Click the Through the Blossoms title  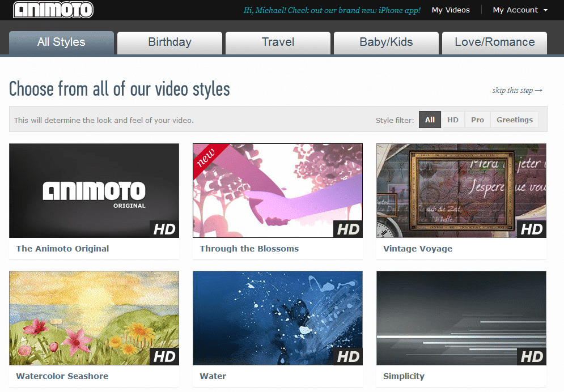click(249, 249)
